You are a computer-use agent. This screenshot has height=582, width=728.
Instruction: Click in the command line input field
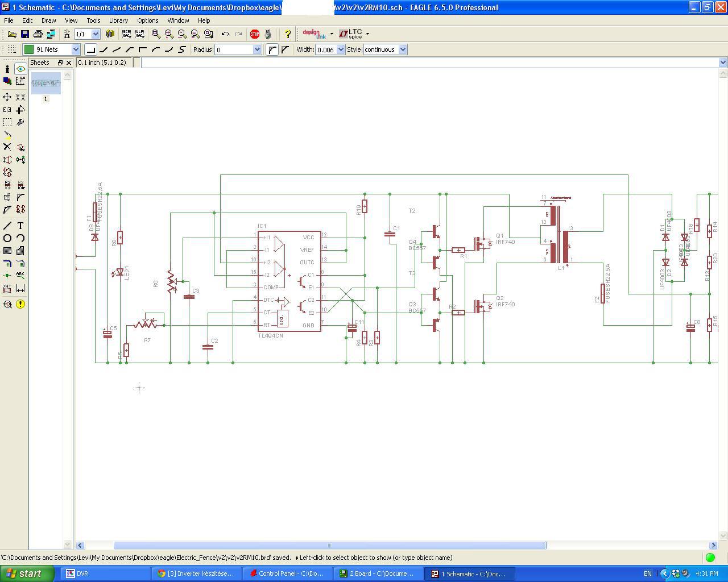(x=429, y=63)
